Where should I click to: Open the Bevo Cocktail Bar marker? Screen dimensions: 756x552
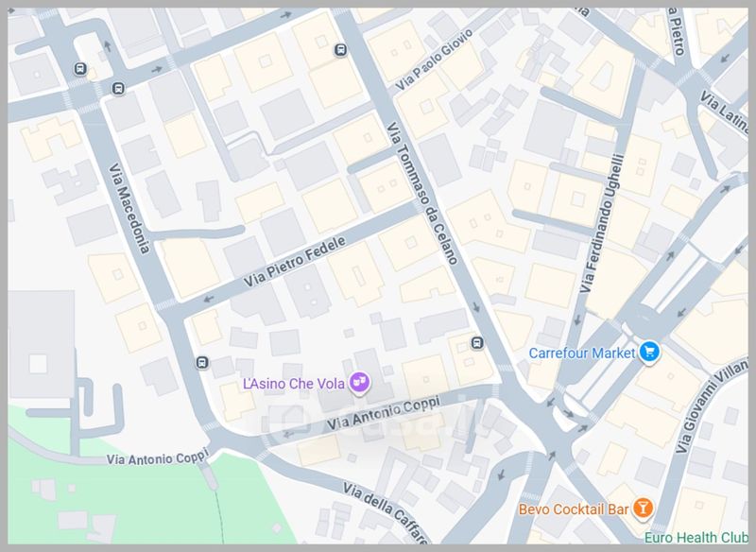(x=643, y=509)
